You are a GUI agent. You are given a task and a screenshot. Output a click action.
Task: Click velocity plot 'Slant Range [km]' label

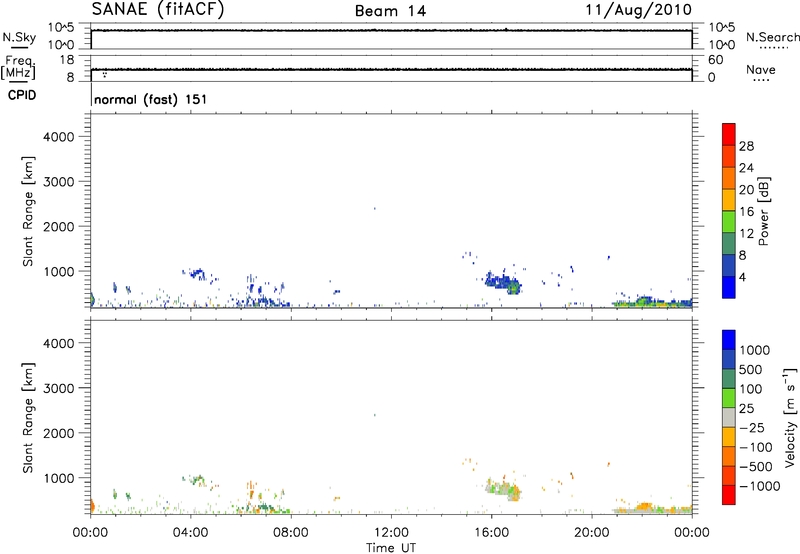click(28, 417)
